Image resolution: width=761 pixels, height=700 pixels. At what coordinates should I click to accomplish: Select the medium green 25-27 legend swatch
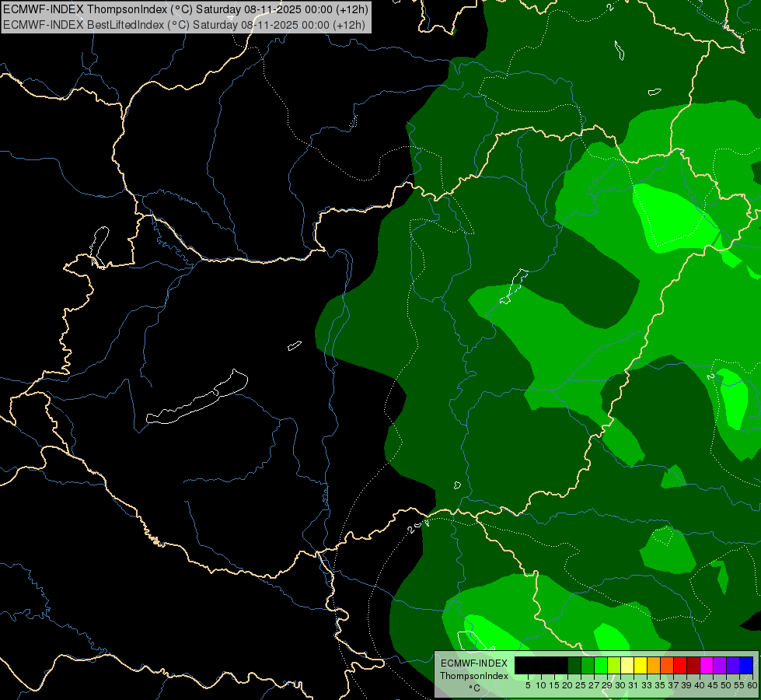[x=588, y=665]
